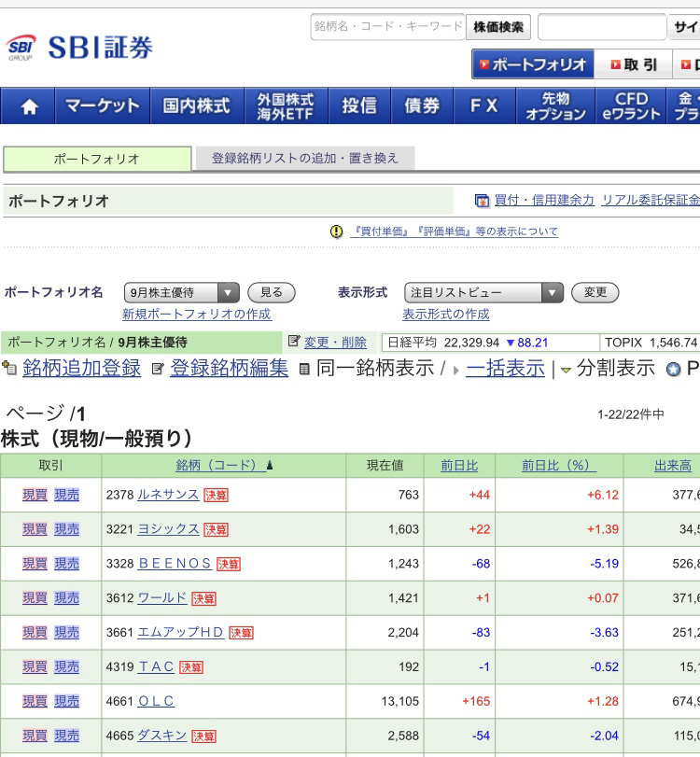
Task: Open TAC stock link
Action: pos(156,666)
